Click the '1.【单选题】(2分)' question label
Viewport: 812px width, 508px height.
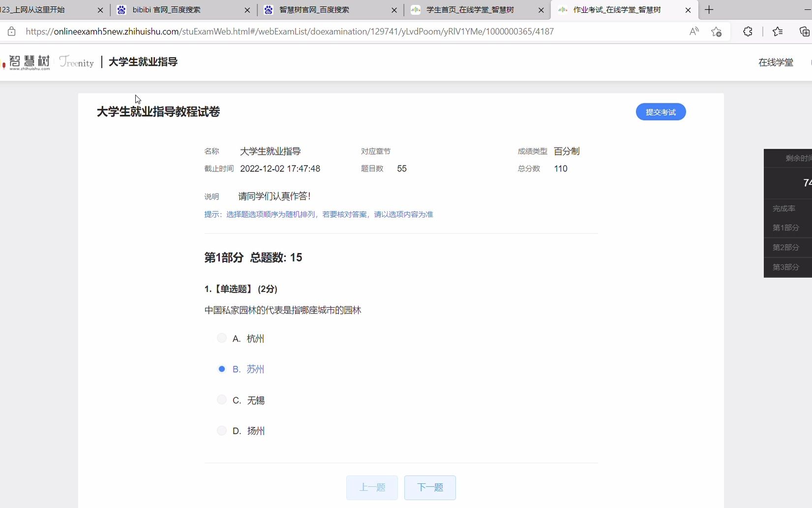click(241, 289)
